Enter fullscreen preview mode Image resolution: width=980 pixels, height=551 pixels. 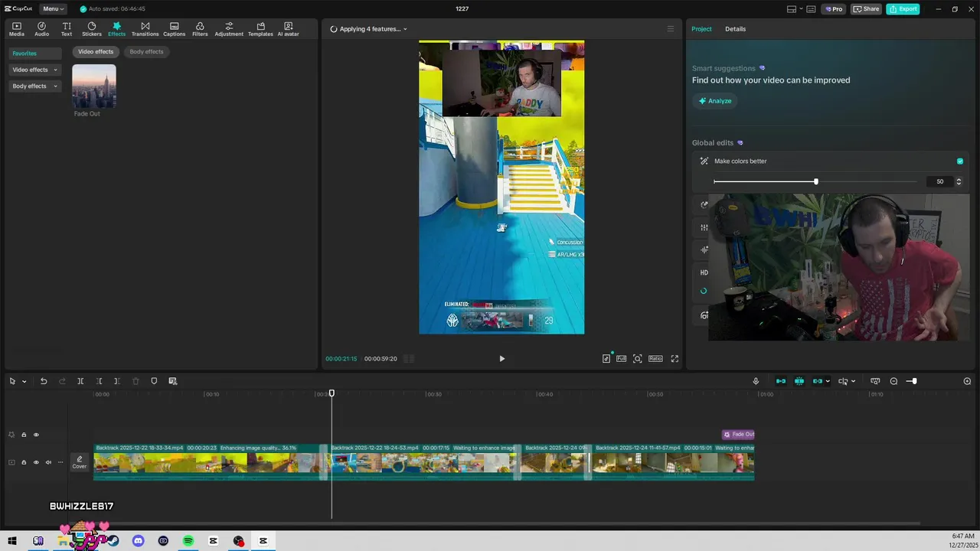tap(675, 358)
